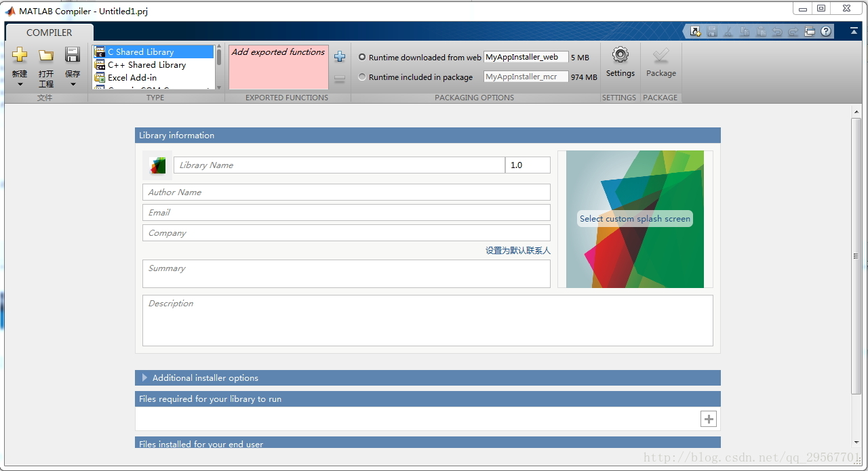Click the Library information header
This screenshot has width=868, height=471.
pyautogui.click(x=428, y=136)
